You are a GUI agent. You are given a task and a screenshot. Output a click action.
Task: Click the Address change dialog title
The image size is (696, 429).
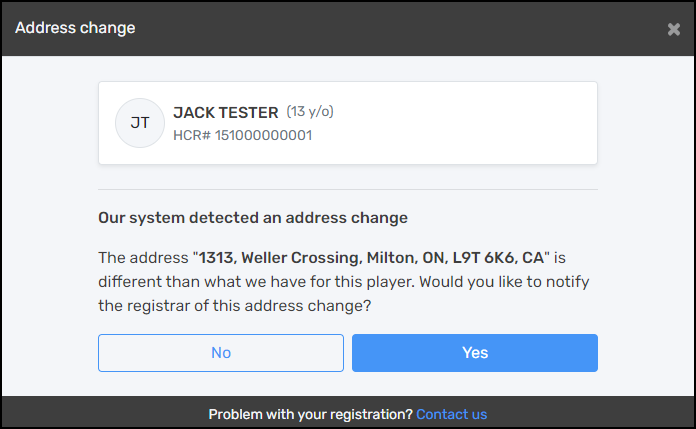tap(75, 28)
